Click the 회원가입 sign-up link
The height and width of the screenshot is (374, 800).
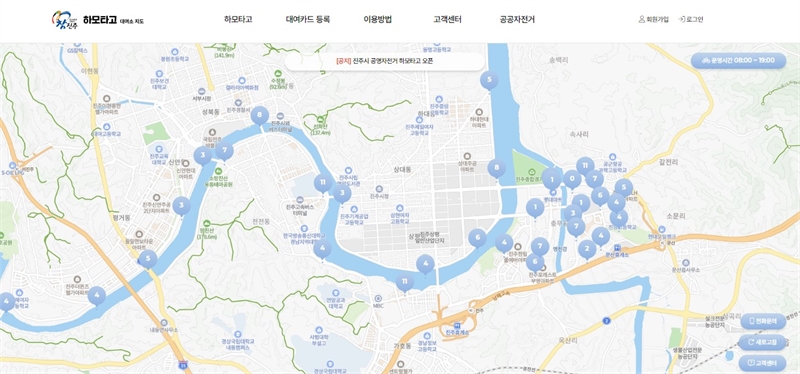click(654, 19)
